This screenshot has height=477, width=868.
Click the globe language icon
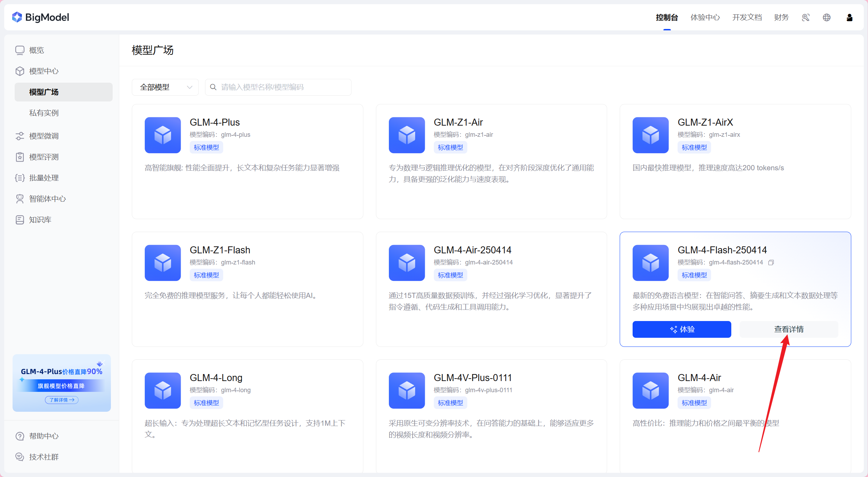point(827,17)
